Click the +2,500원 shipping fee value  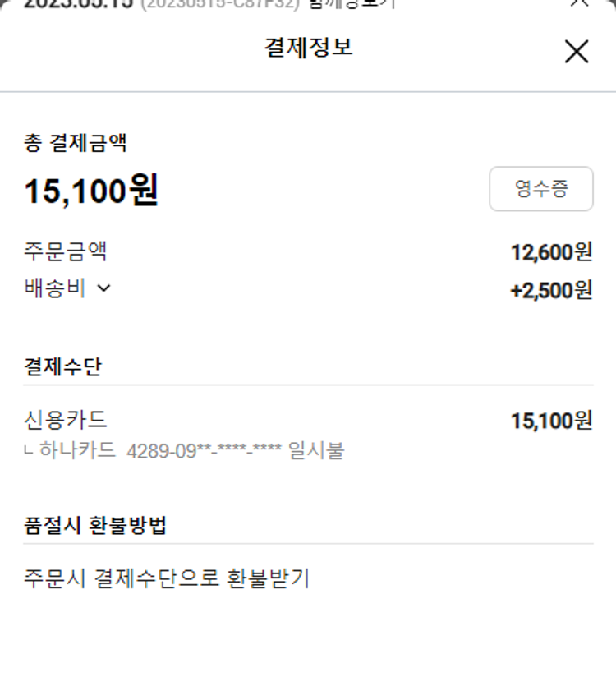coord(550,291)
